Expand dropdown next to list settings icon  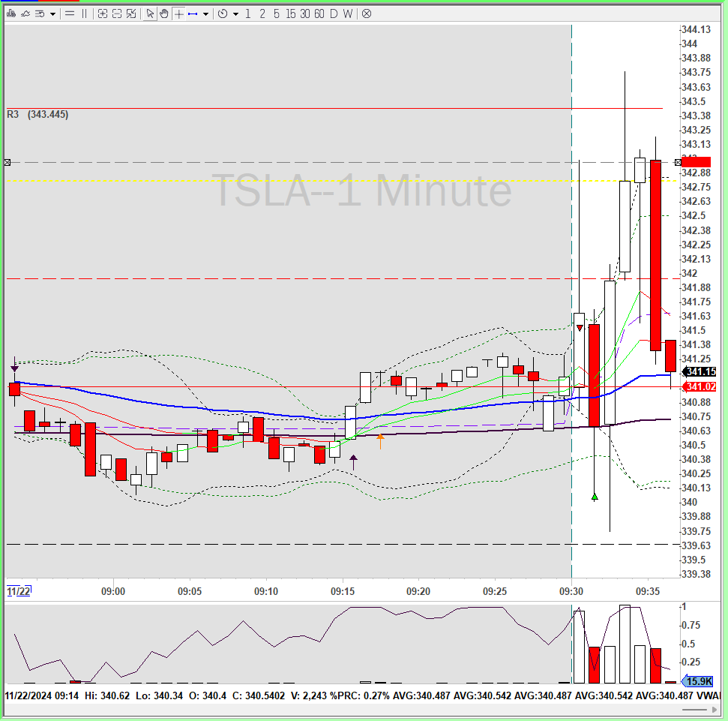(52, 14)
